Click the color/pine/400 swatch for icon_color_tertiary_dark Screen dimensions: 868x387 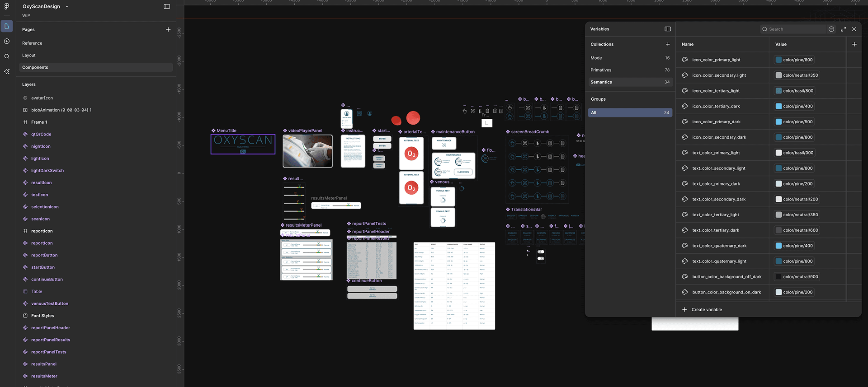[779, 106]
